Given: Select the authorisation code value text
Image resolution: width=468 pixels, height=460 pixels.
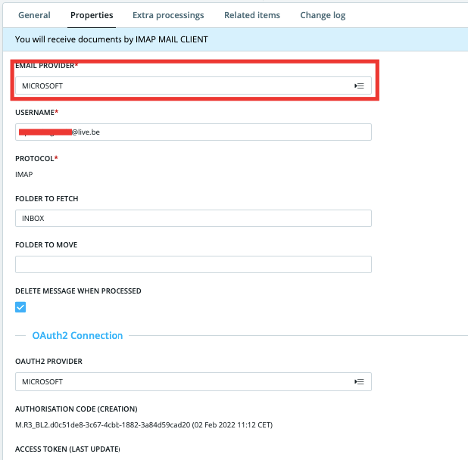Looking at the screenshot, I should pyautogui.click(x=144, y=425).
